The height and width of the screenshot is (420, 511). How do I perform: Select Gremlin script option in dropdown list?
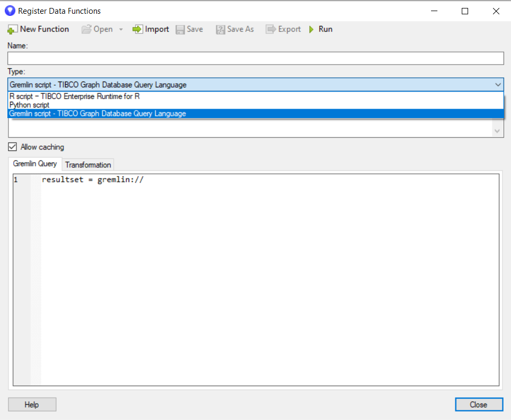(x=255, y=113)
